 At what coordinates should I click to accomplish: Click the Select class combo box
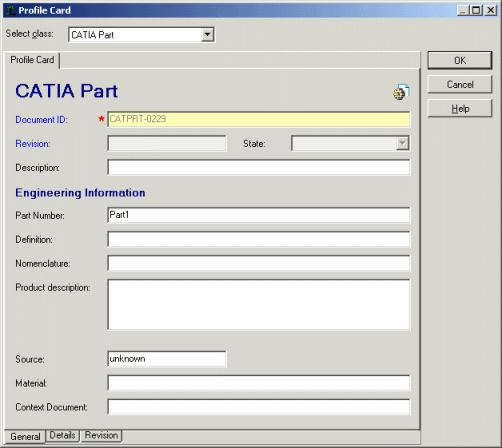click(x=142, y=35)
